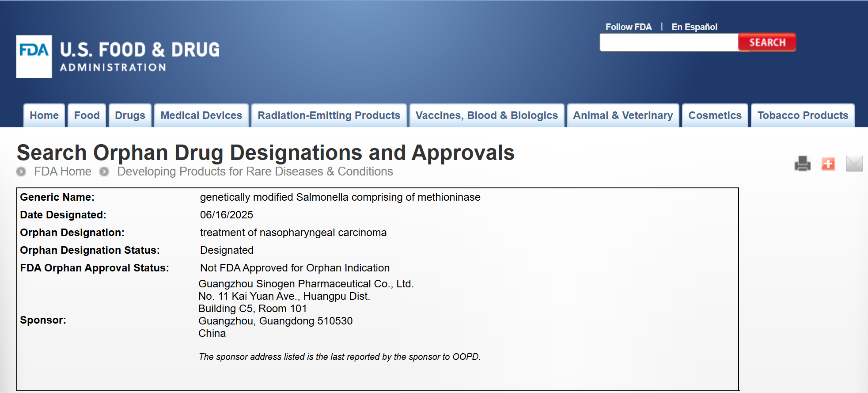Select the Animal & Veterinary tab
Screen dimensions: 868x393
623,115
